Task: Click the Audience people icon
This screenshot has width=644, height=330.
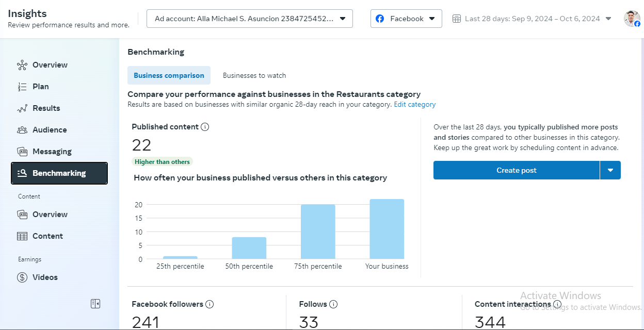Action: coord(22,130)
